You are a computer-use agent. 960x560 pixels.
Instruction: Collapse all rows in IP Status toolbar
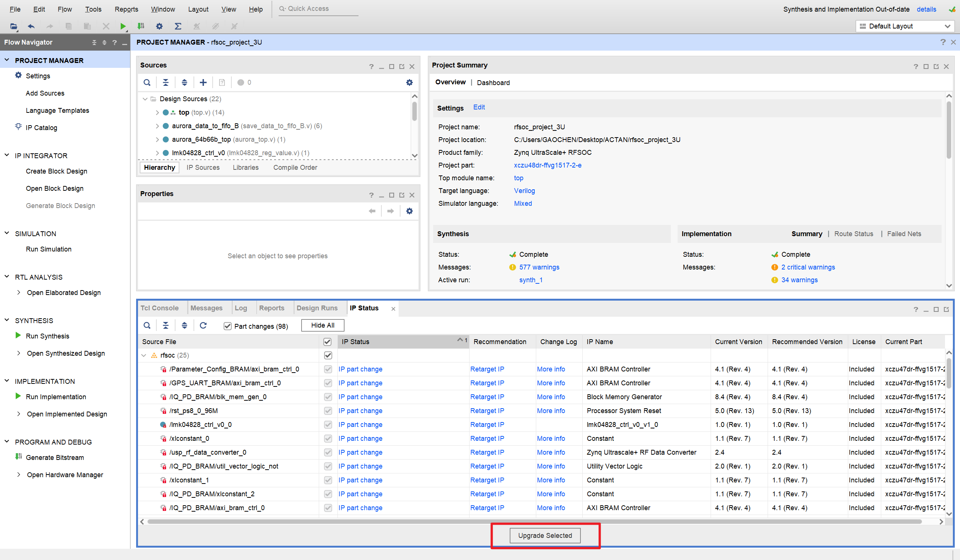(x=166, y=325)
